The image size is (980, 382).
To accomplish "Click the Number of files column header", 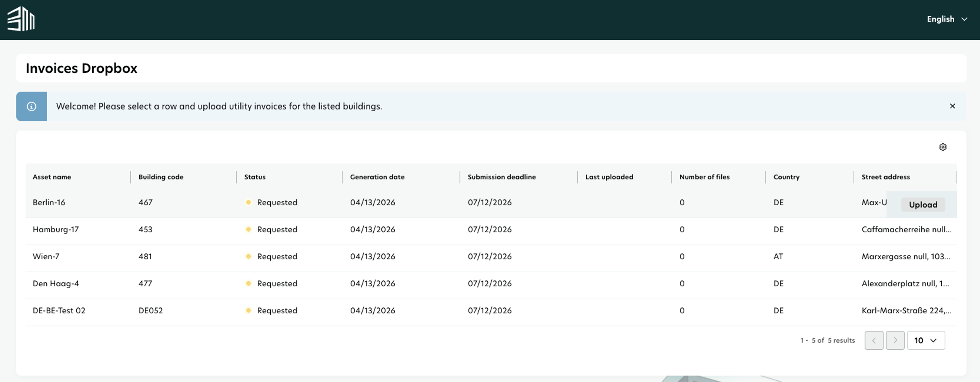I will point(705,177).
